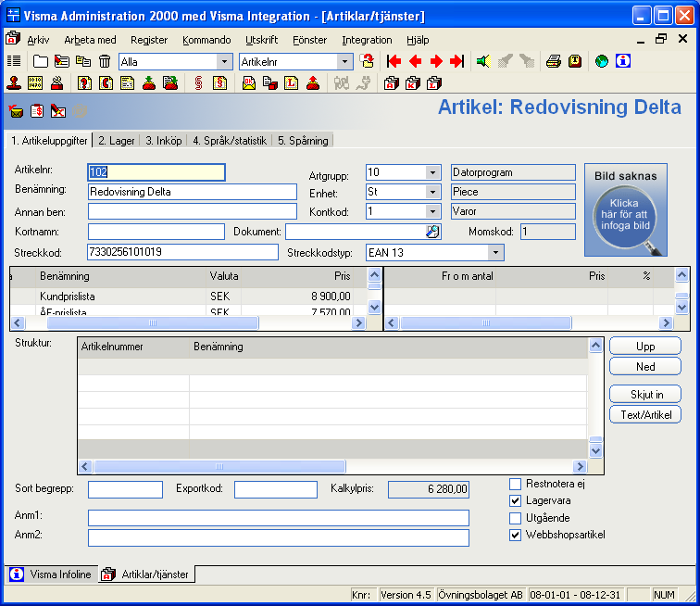Viewport: 700px width, 606px height.
Task: Open the Arkiv menu
Action: pos(38,40)
